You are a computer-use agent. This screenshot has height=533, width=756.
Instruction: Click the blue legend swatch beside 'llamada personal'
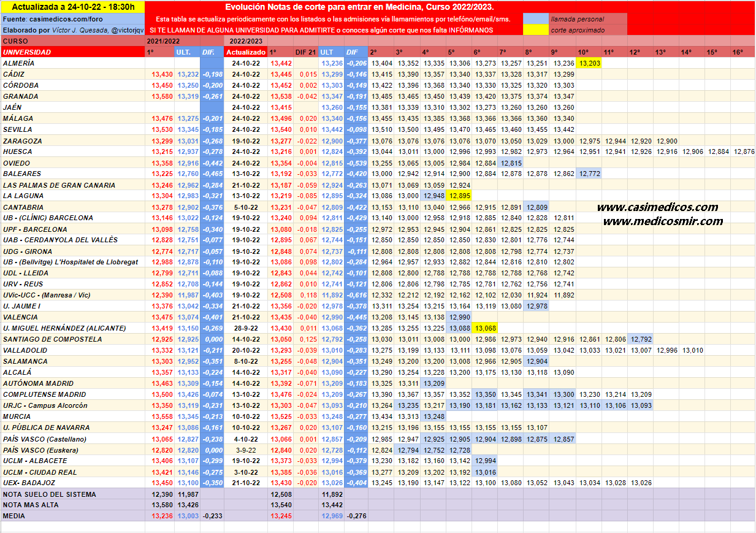click(x=536, y=20)
